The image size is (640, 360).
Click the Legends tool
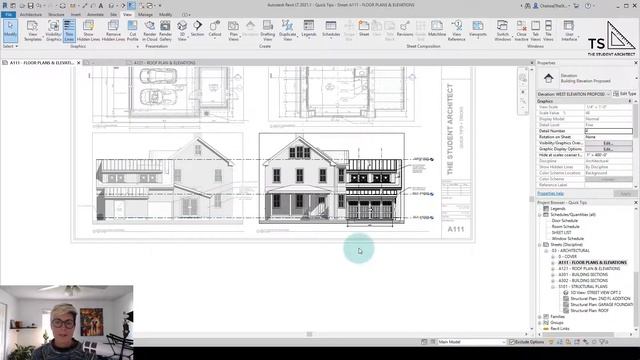[x=309, y=29]
